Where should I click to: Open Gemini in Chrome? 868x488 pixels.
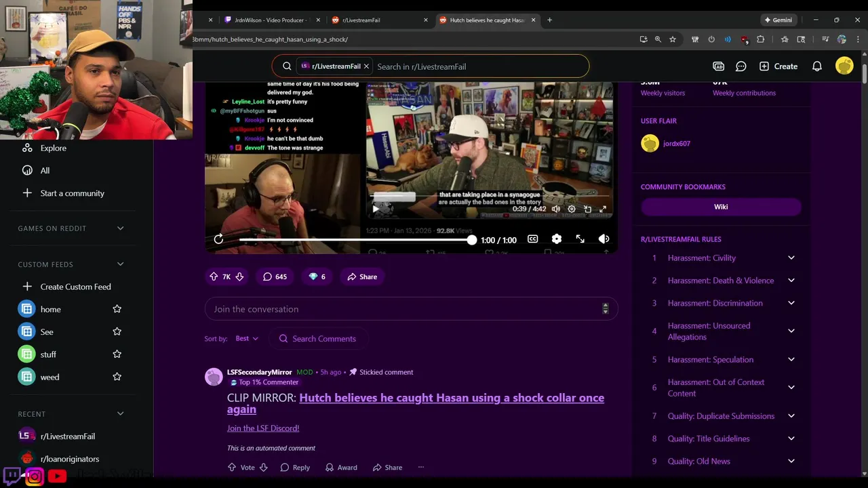point(778,20)
